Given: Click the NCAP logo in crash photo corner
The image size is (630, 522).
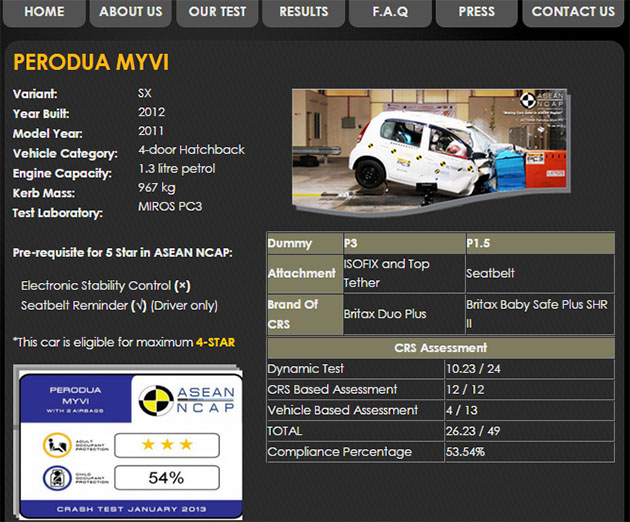Looking at the screenshot, I should pyautogui.click(x=537, y=101).
